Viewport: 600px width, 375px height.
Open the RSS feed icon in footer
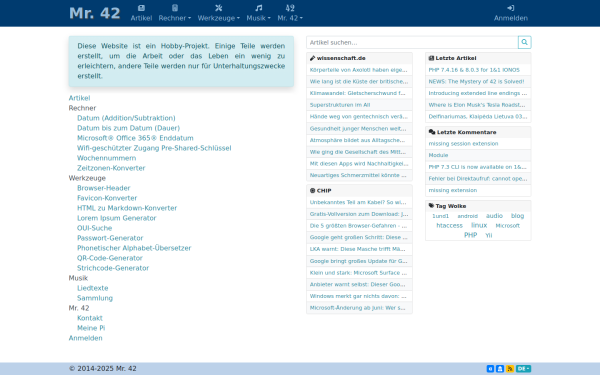(510, 368)
